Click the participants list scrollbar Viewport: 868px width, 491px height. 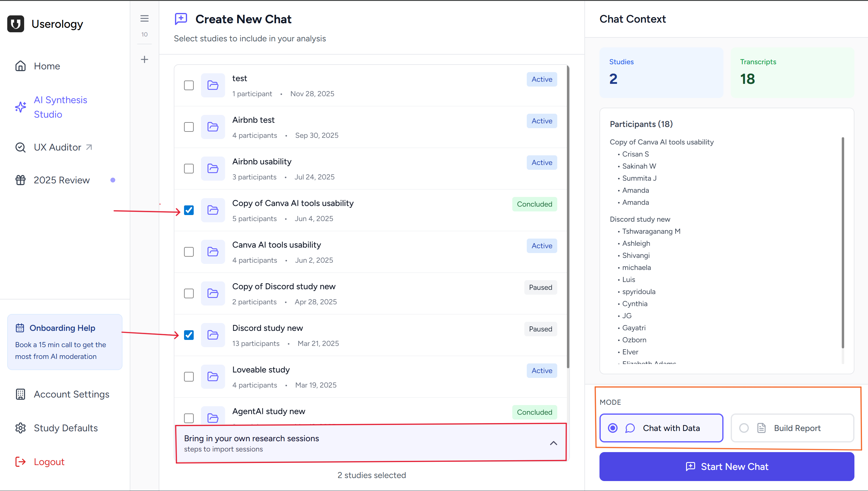pyautogui.click(x=843, y=243)
